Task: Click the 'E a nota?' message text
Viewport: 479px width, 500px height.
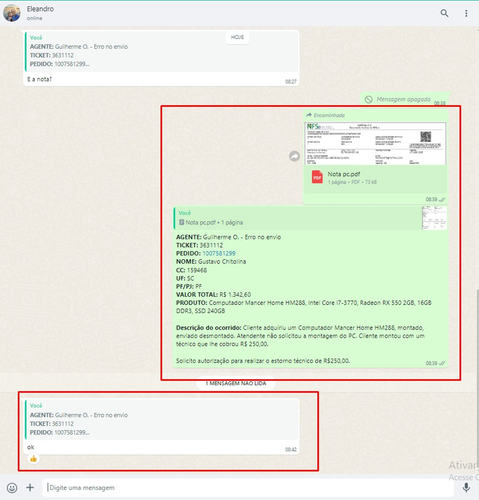Action: [x=39, y=79]
